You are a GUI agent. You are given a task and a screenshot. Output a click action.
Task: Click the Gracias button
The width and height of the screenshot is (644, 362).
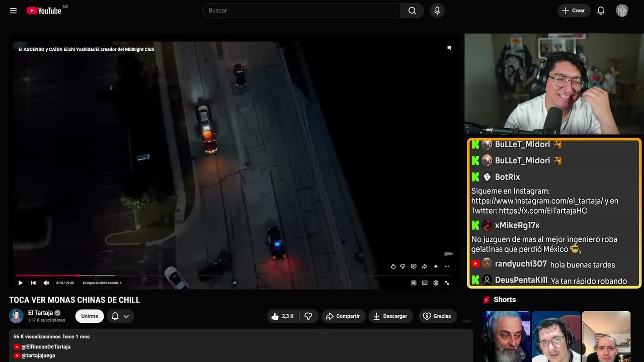pyautogui.click(x=437, y=316)
